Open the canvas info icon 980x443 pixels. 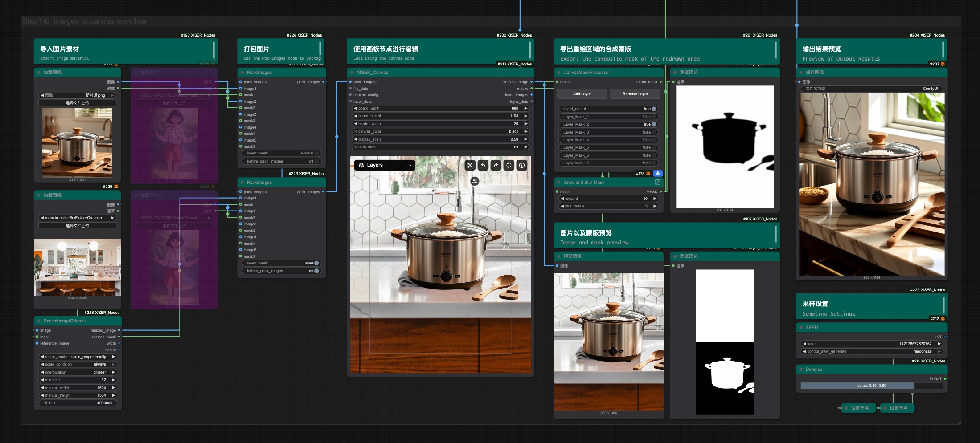coord(522,165)
